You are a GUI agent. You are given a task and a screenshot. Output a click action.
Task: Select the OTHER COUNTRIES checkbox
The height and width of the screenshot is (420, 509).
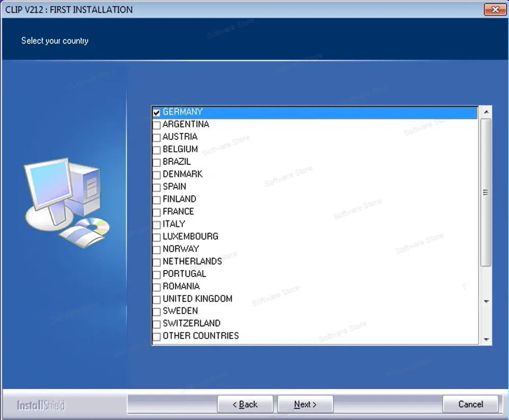[156, 337]
